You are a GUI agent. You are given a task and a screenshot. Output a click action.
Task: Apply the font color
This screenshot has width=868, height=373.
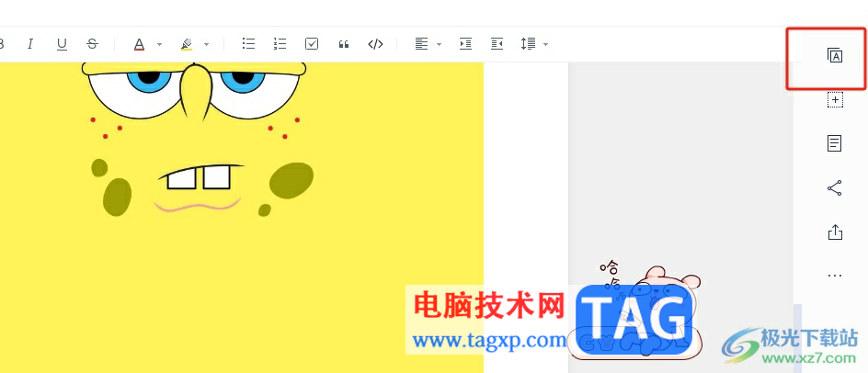pos(139,44)
